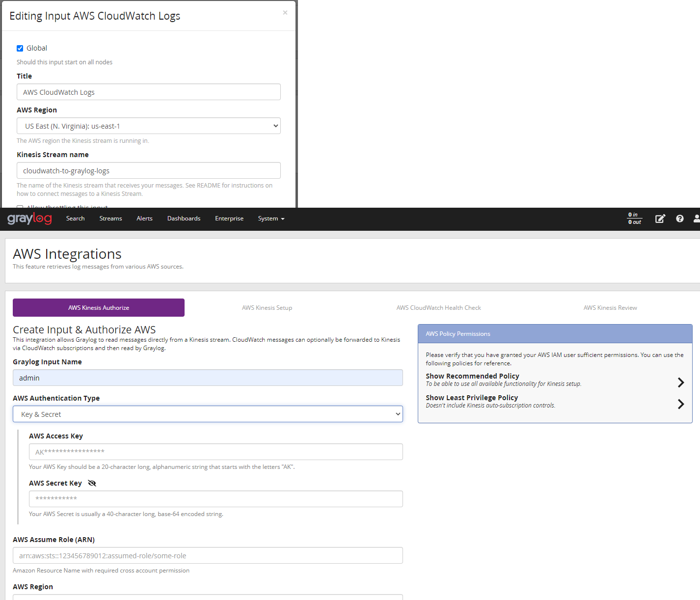Toggle the Global checkbox
700x600 pixels.
click(x=20, y=48)
